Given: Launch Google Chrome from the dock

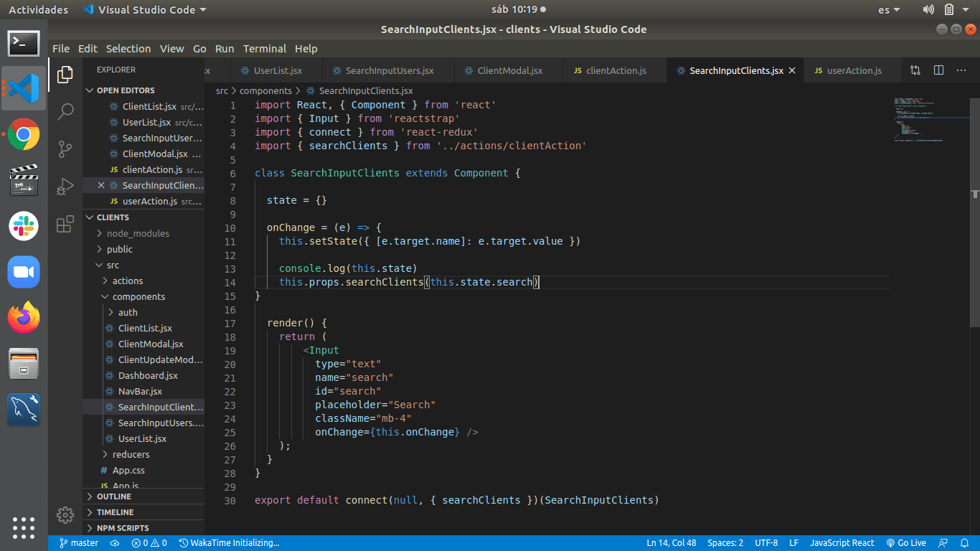Looking at the screenshot, I should [24, 134].
